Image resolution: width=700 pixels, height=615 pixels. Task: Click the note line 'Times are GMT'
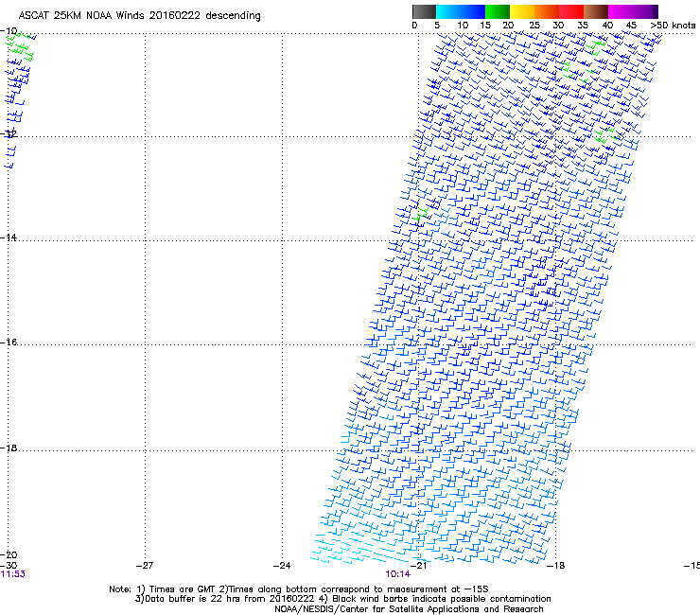[183, 589]
